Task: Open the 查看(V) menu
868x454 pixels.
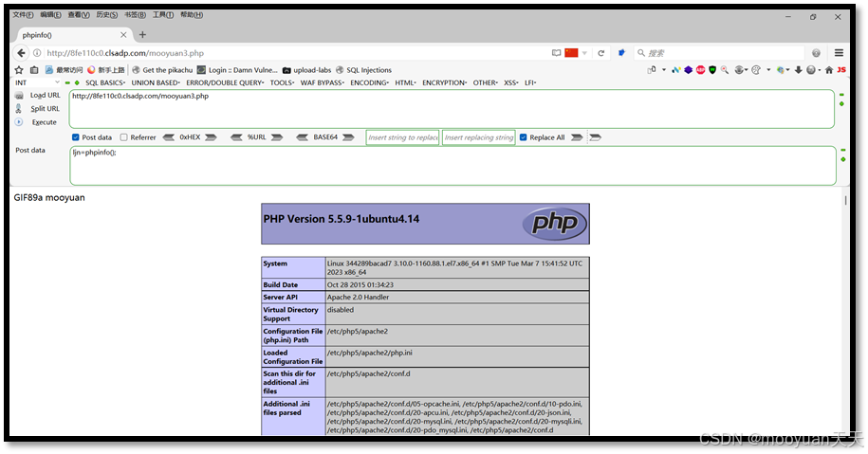Action: (x=79, y=15)
